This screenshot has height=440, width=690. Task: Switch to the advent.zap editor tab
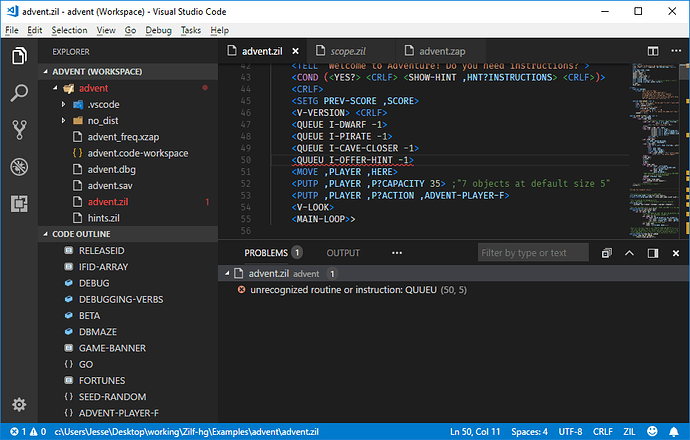tap(442, 51)
